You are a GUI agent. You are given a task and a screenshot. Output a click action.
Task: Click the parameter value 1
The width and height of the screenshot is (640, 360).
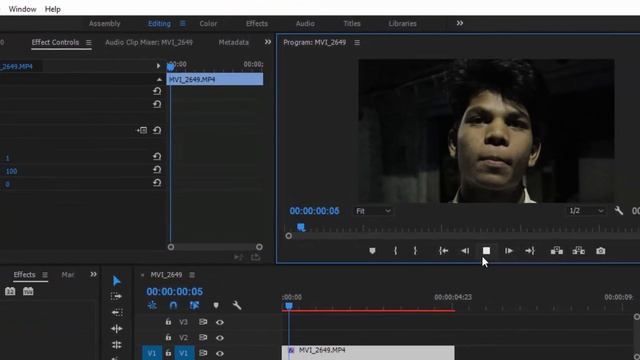(x=7, y=158)
